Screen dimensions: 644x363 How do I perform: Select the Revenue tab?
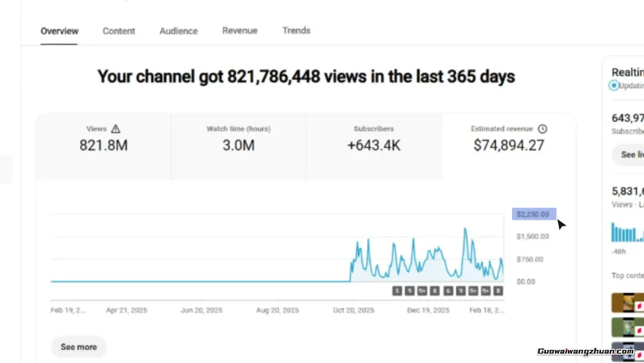[x=240, y=31]
